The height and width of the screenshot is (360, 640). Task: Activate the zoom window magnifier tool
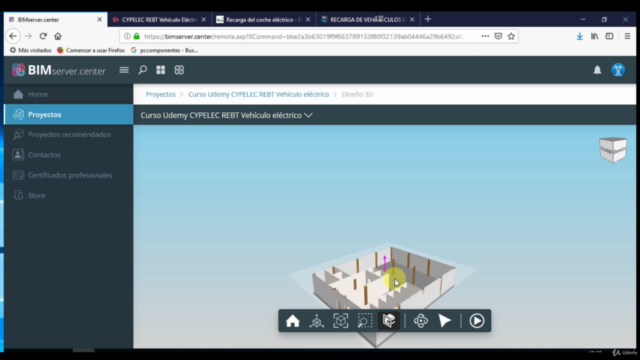point(364,321)
